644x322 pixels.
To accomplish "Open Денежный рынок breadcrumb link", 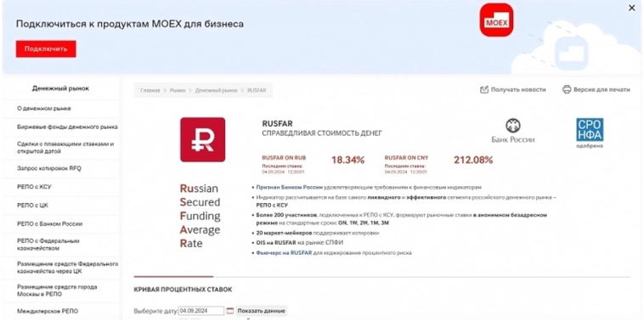I will pyautogui.click(x=216, y=90).
